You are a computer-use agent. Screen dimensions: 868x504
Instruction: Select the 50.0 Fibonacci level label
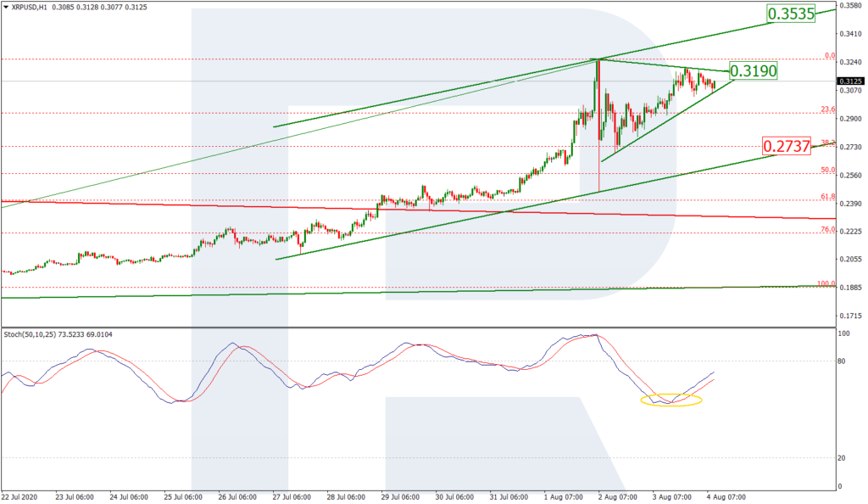tap(828, 170)
